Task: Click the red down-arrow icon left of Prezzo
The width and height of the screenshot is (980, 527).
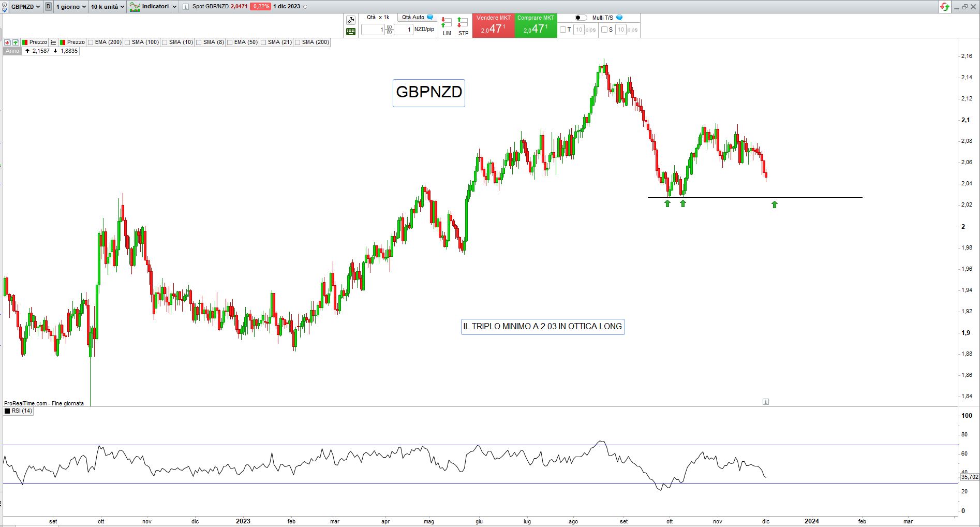Action: [x=8, y=42]
